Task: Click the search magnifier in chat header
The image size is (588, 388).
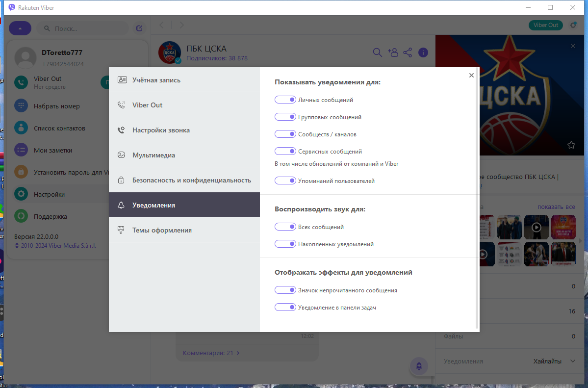Action: [377, 52]
